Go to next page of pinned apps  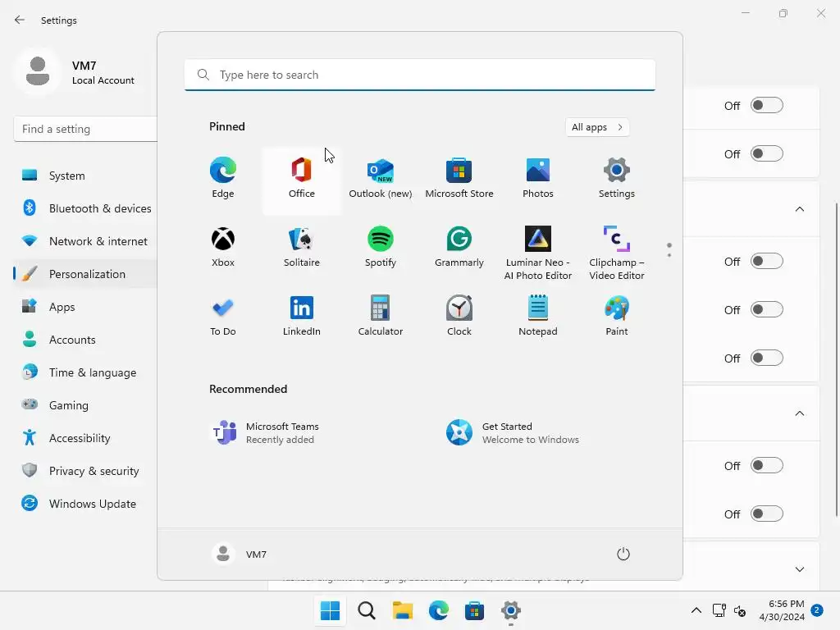tap(669, 255)
